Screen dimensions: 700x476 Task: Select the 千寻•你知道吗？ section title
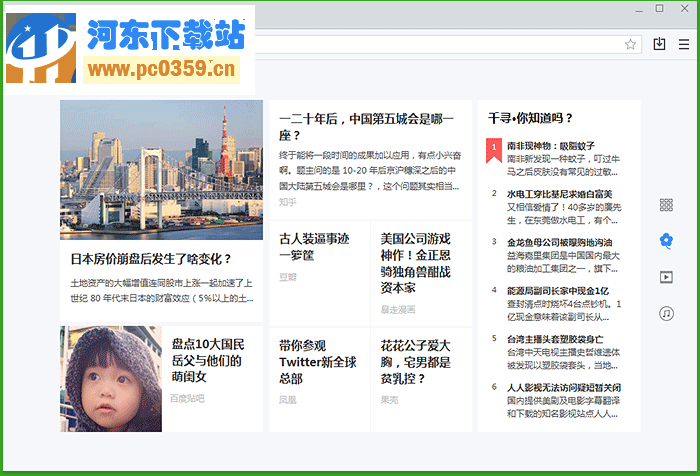point(530,118)
